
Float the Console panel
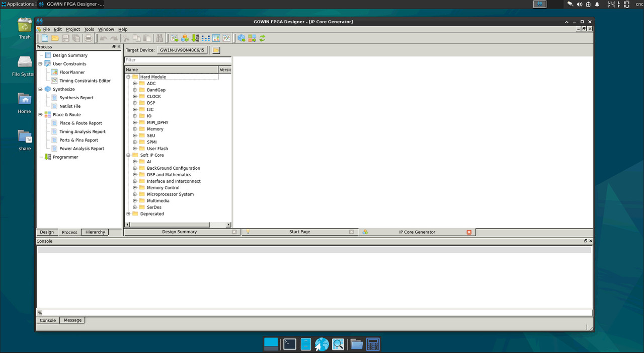pyautogui.click(x=585, y=241)
